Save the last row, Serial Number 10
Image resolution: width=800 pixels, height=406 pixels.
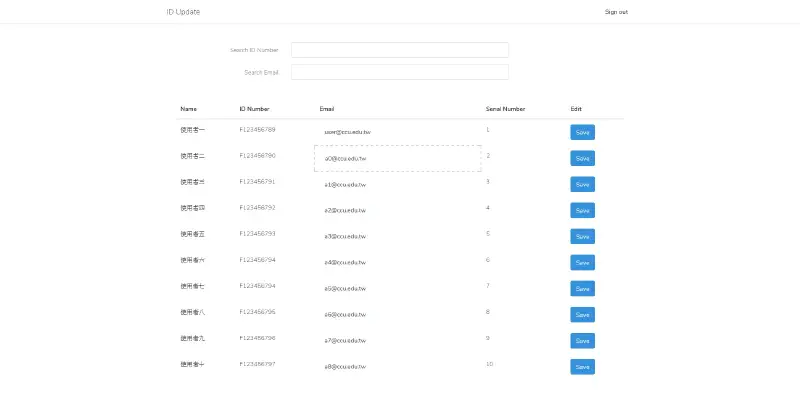click(582, 366)
